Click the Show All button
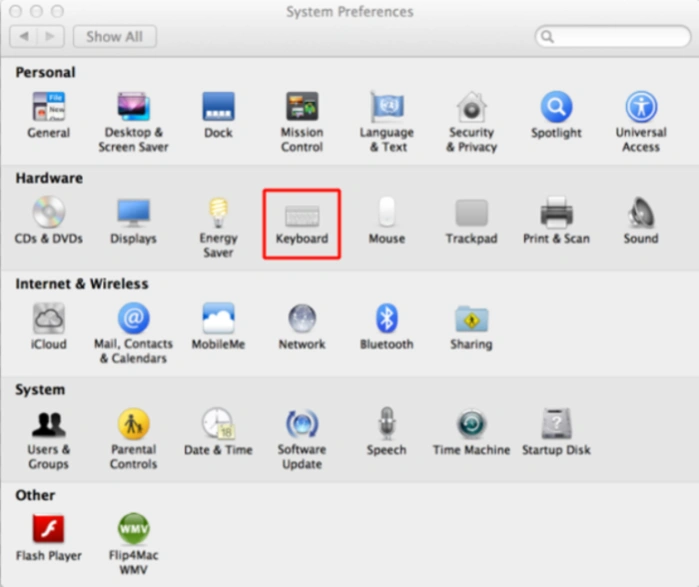Image resolution: width=699 pixels, height=587 pixels. tap(115, 37)
